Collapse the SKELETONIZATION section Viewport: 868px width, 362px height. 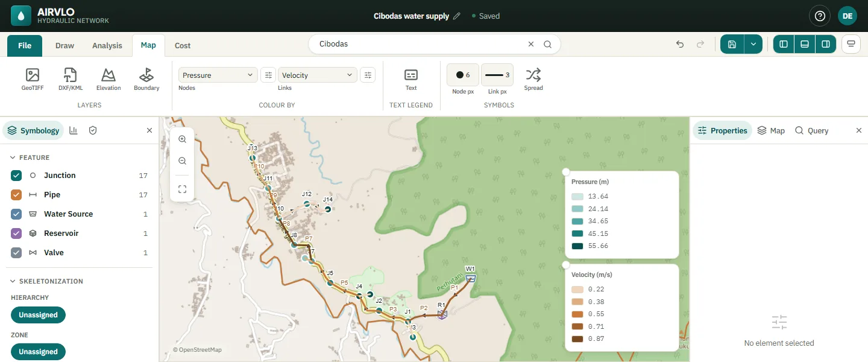pyautogui.click(x=46, y=281)
